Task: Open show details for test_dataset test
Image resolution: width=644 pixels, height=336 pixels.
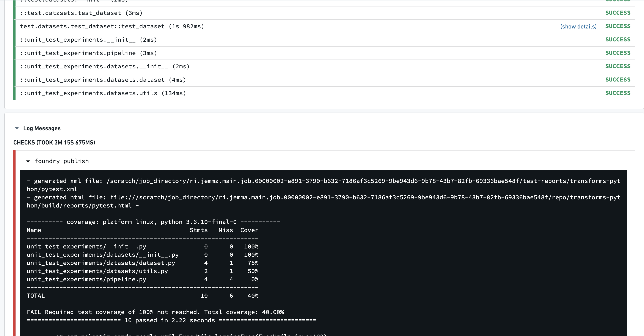Action: 578,27
